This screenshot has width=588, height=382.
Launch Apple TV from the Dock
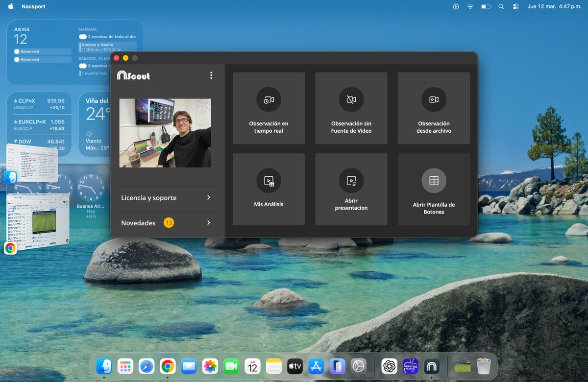[x=295, y=366]
